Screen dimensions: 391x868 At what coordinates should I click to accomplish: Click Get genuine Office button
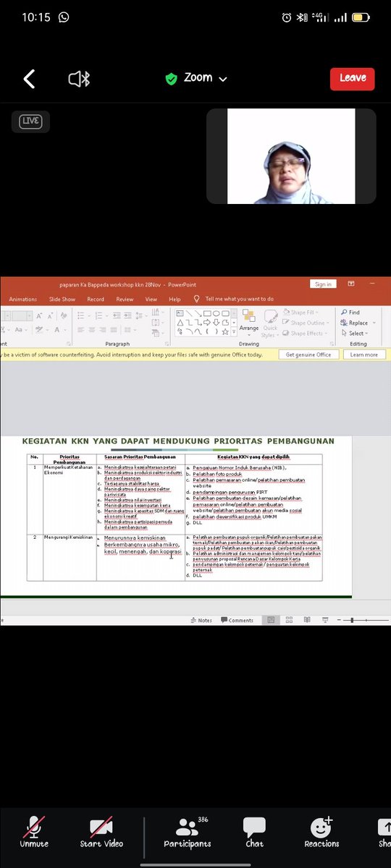point(308,354)
